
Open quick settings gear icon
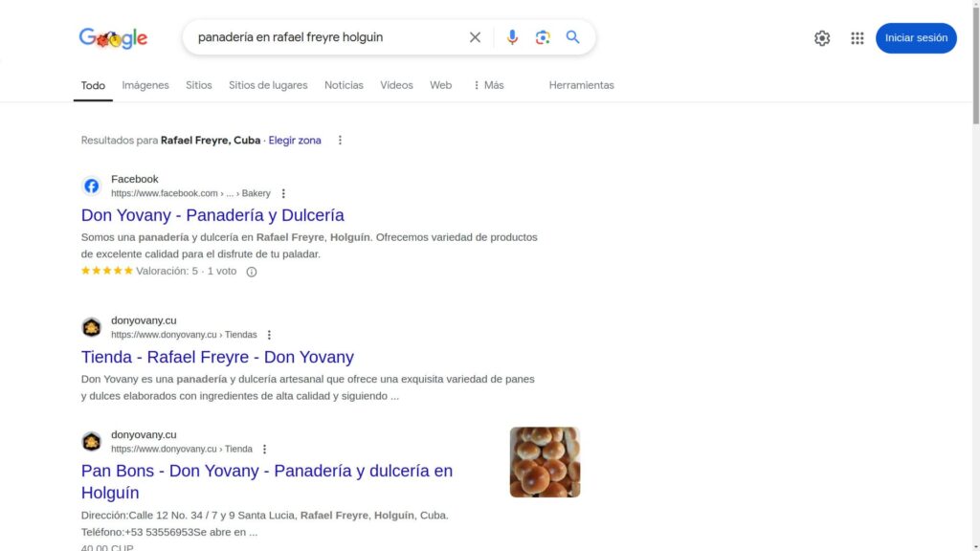pyautogui.click(x=822, y=38)
